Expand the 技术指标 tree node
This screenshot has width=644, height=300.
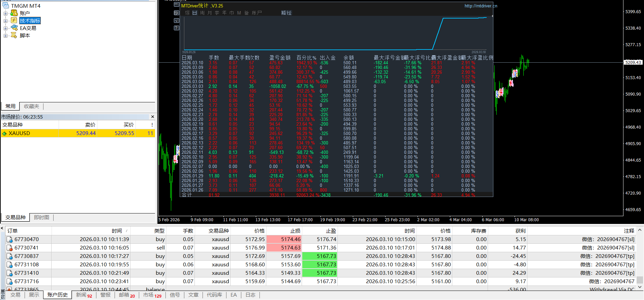coord(5,21)
